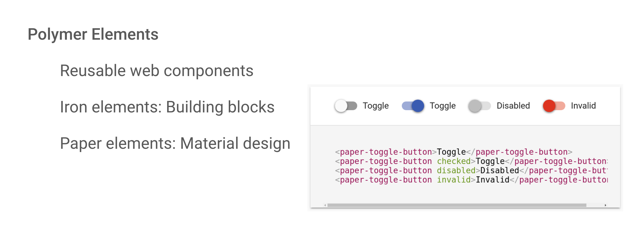Click the black "Invalid" text in the last code line
The width and height of the screenshot is (644, 232).
(x=492, y=180)
